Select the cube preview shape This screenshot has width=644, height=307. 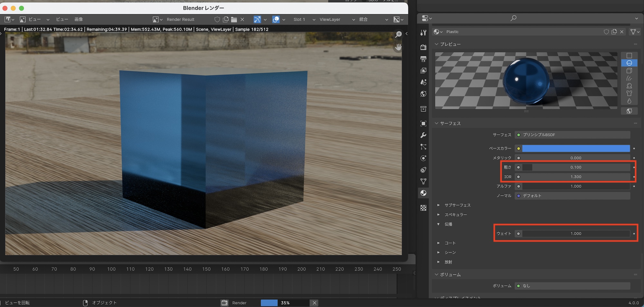tap(629, 71)
